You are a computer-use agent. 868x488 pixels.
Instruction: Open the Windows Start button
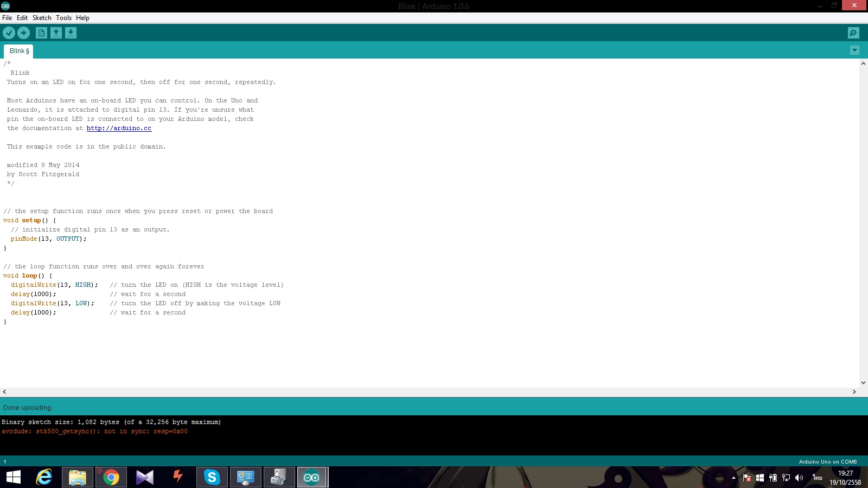pos(14,477)
